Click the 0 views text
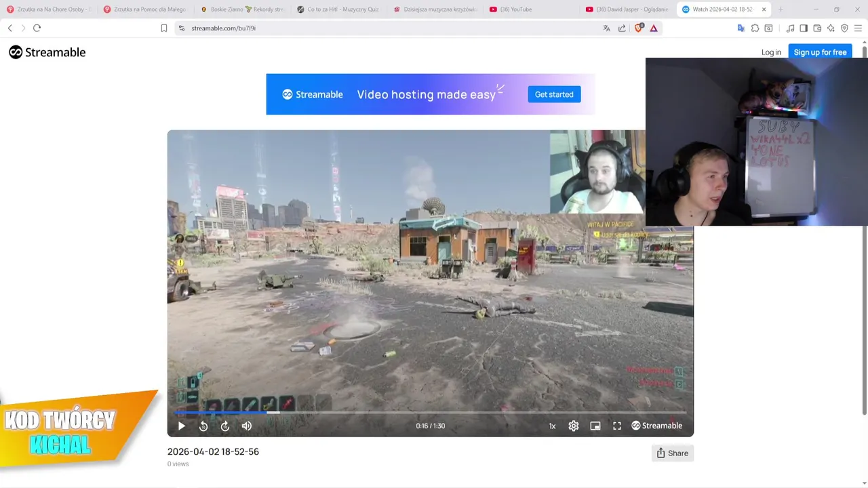Image resolution: width=868 pixels, height=488 pixels. (178, 464)
